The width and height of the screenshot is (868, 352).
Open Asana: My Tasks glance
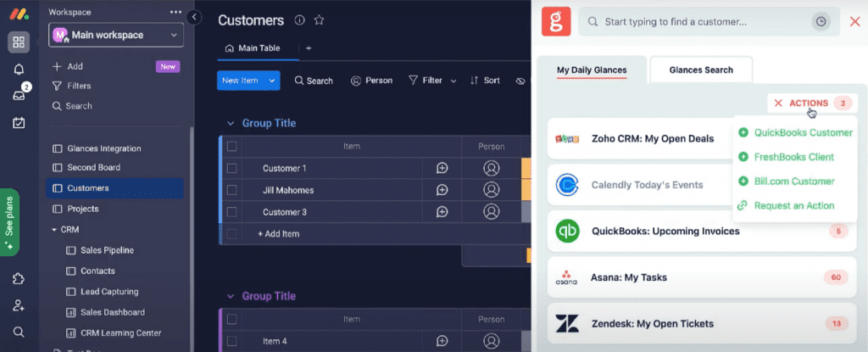point(702,277)
